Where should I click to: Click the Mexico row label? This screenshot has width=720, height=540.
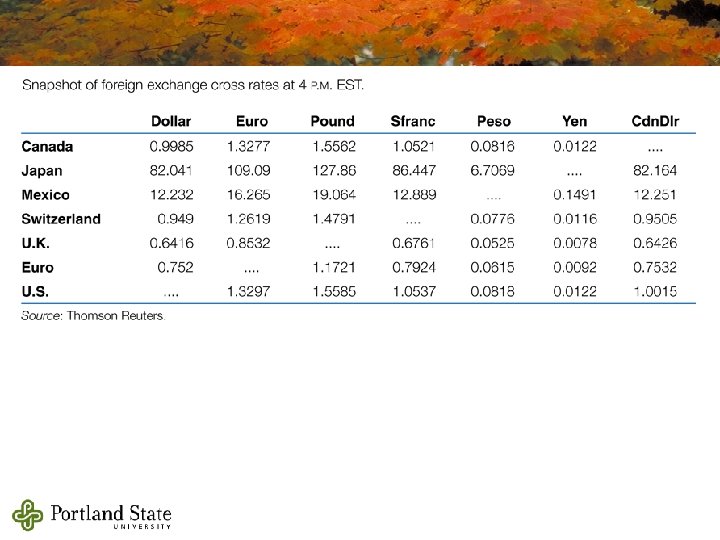pyautogui.click(x=45, y=195)
